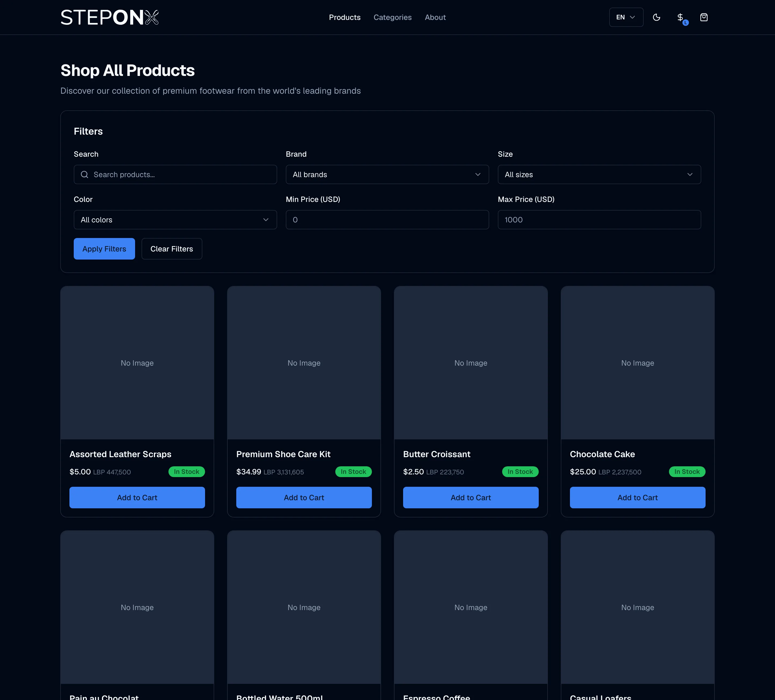
Task: Go to Products nav item
Action: 345,17
